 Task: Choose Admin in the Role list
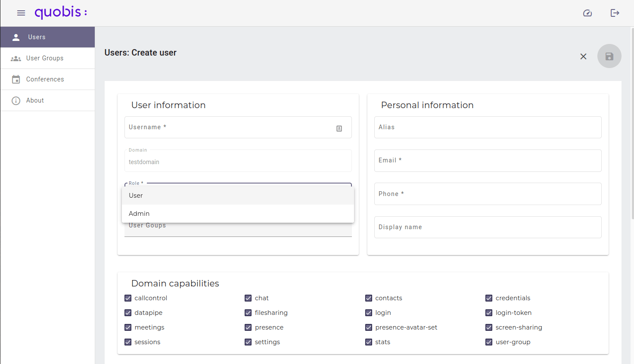coord(238,214)
